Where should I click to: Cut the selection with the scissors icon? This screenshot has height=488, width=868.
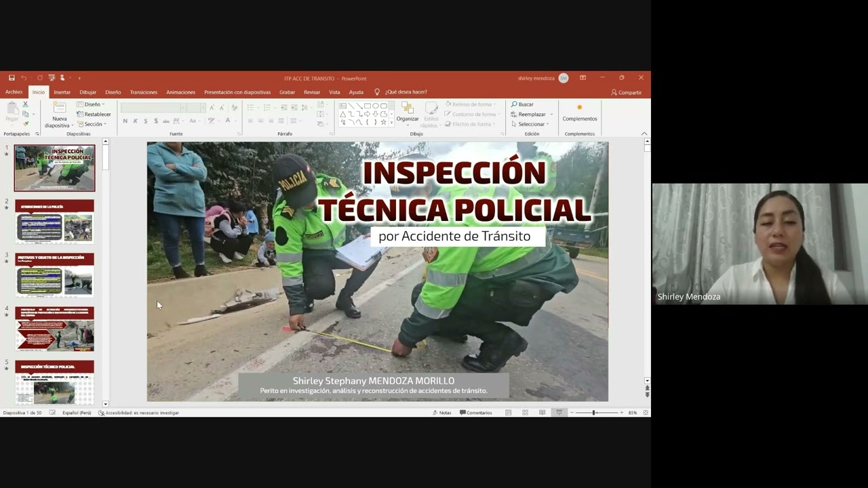pyautogui.click(x=25, y=104)
